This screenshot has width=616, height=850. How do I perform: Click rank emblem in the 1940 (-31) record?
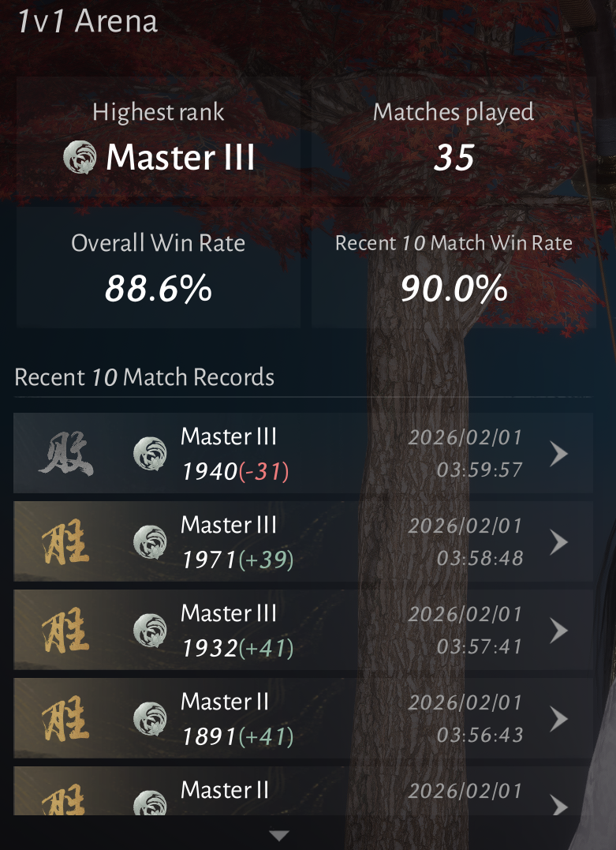coord(150,453)
